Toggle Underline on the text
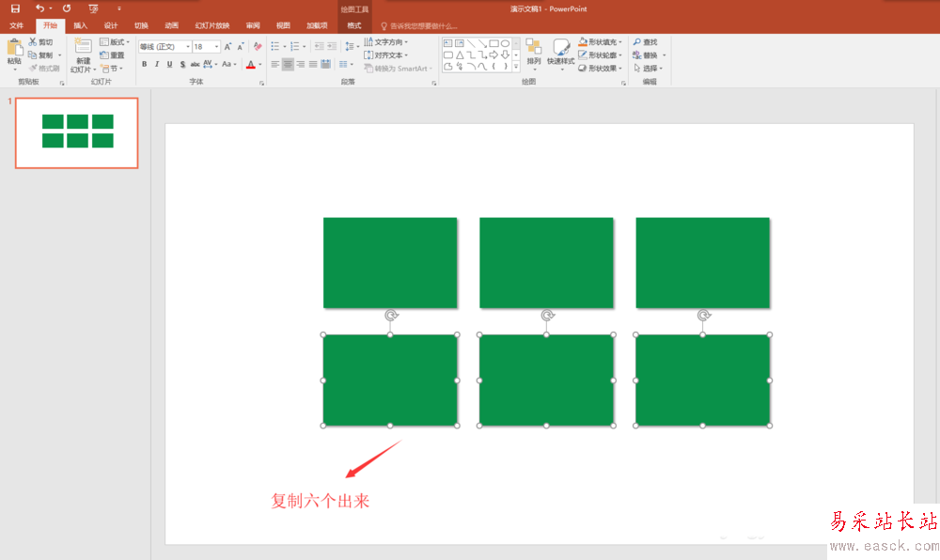 pos(169,65)
